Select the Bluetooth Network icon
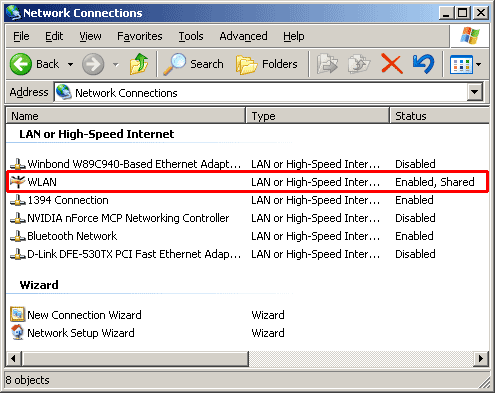 click(x=18, y=236)
